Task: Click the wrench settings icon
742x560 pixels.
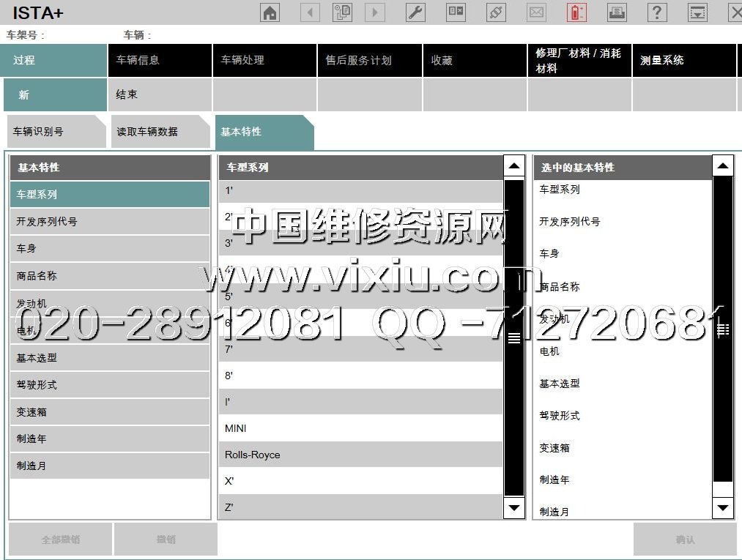Action: tap(415, 12)
